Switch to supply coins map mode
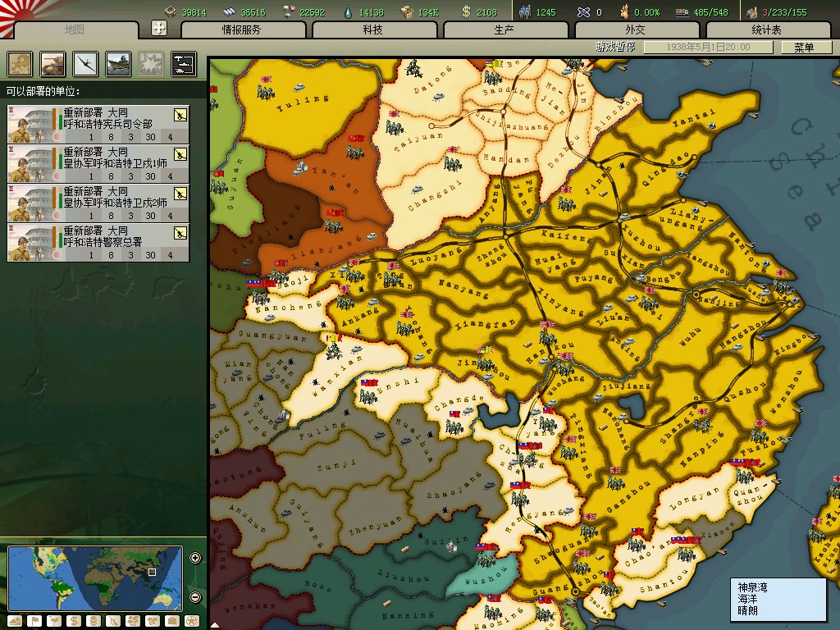This screenshot has width=840, height=630. click(x=94, y=621)
